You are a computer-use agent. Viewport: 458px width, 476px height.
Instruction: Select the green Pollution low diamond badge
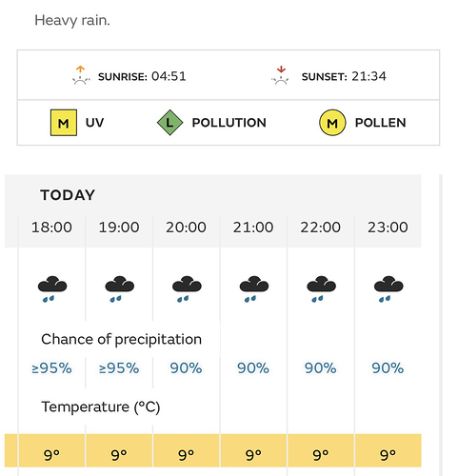click(x=170, y=123)
